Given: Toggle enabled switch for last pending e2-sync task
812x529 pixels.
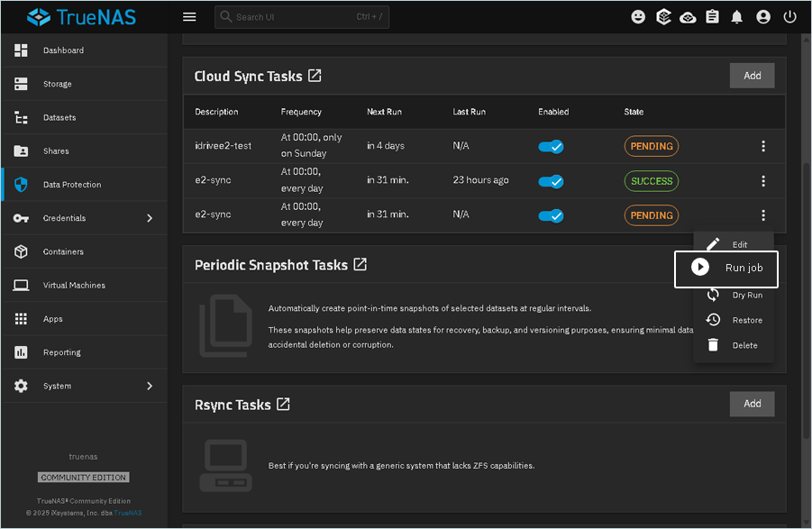Looking at the screenshot, I should (x=551, y=215).
